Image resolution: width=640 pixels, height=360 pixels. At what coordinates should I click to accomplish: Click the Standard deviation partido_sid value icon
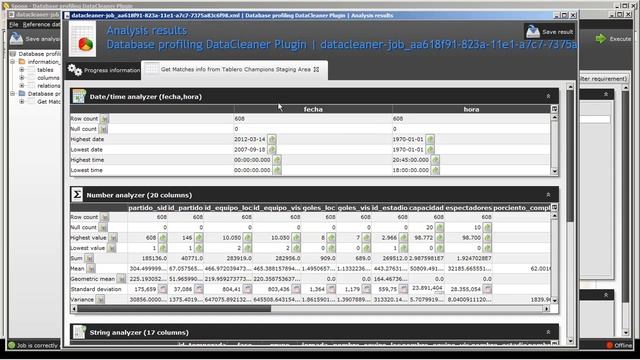tap(163, 289)
